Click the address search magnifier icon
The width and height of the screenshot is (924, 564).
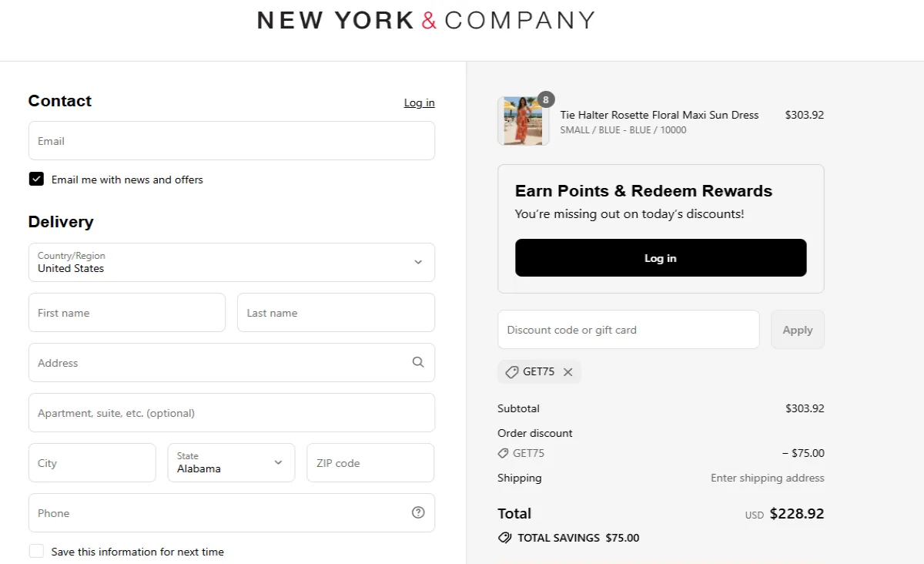coord(418,362)
